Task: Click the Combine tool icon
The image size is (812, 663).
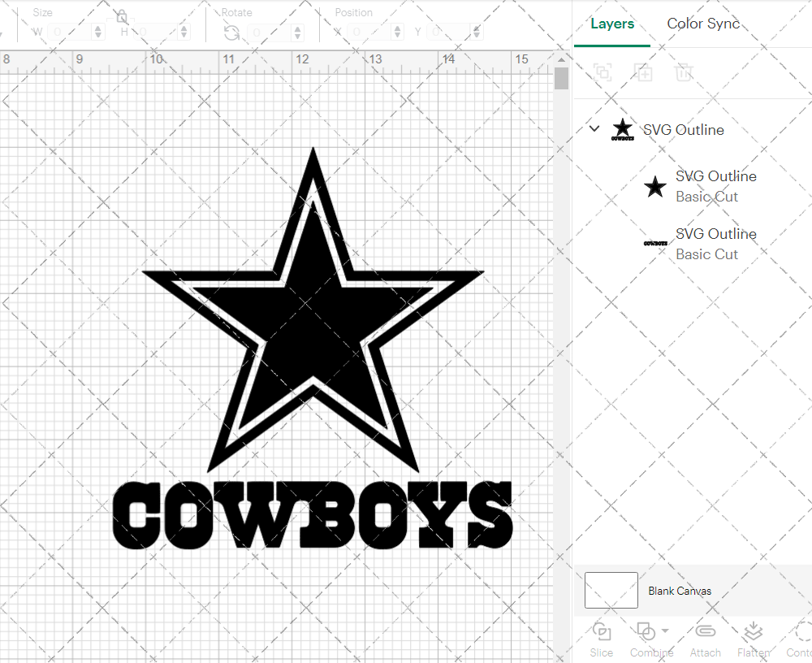Action: (646, 632)
